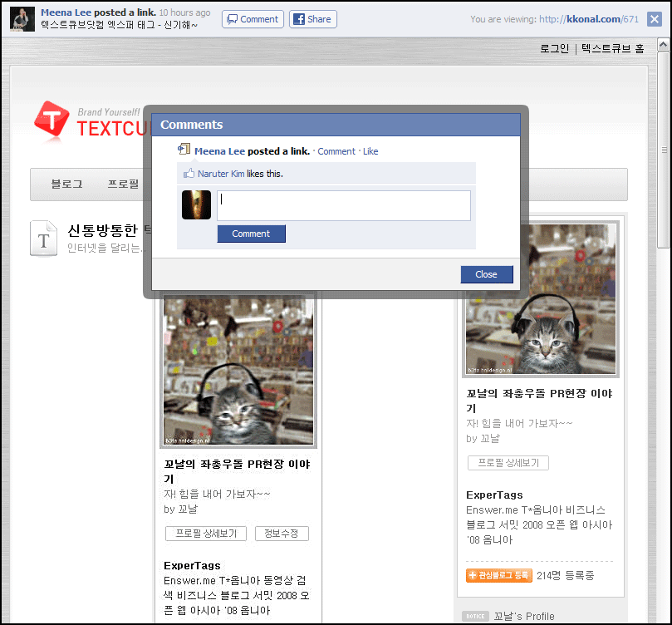Click the Comment link beside posted a link
The width and height of the screenshot is (672, 625).
[x=336, y=151]
